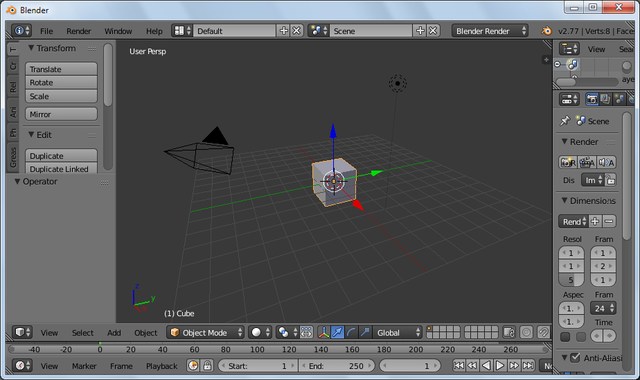Toggle lock camera and layers icon
Screen dimensions: 640x380
[509, 332]
